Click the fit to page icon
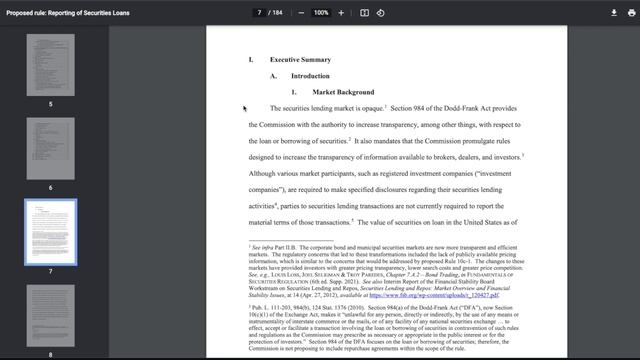The height and width of the screenshot is (360, 640). (x=364, y=13)
